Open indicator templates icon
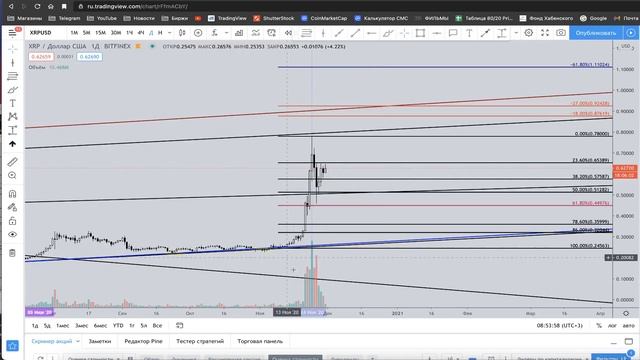This screenshot has height=360, width=640. tap(256, 33)
